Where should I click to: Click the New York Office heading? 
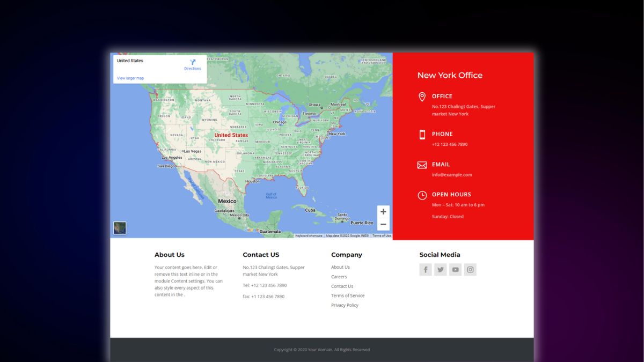[450, 75]
